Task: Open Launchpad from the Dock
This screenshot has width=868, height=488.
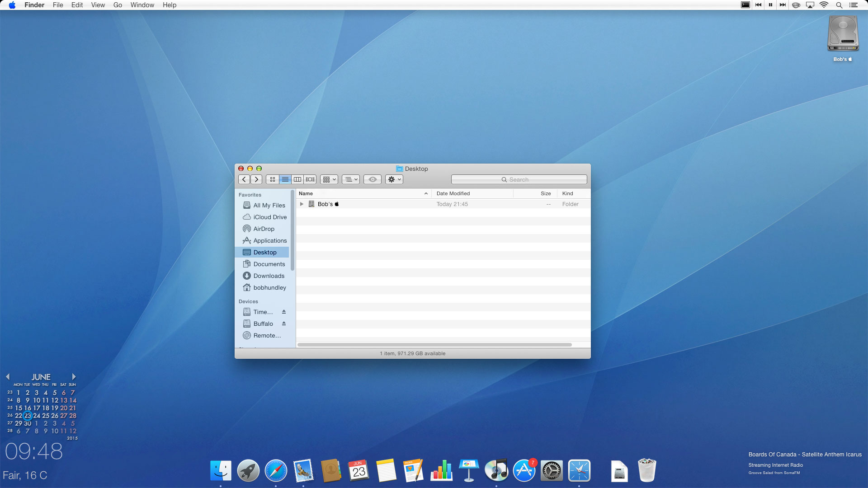Action: [248, 471]
